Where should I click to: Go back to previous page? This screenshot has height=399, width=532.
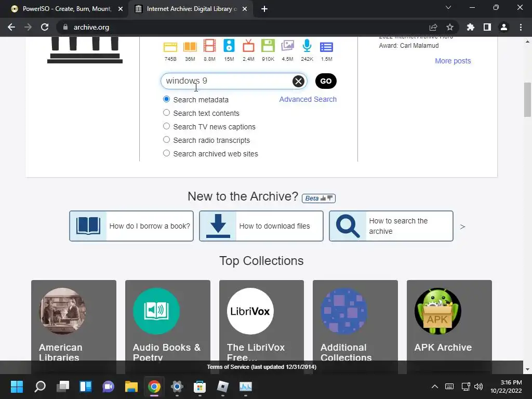11,27
